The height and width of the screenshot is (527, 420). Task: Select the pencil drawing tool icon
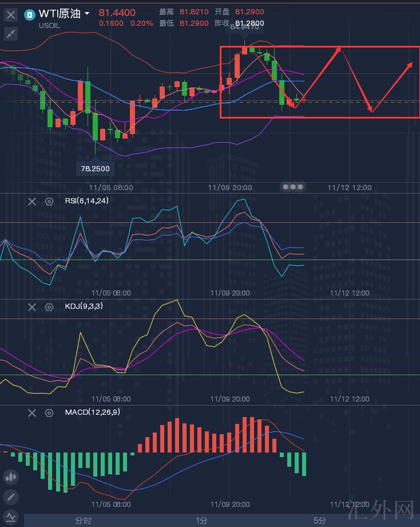(11, 497)
